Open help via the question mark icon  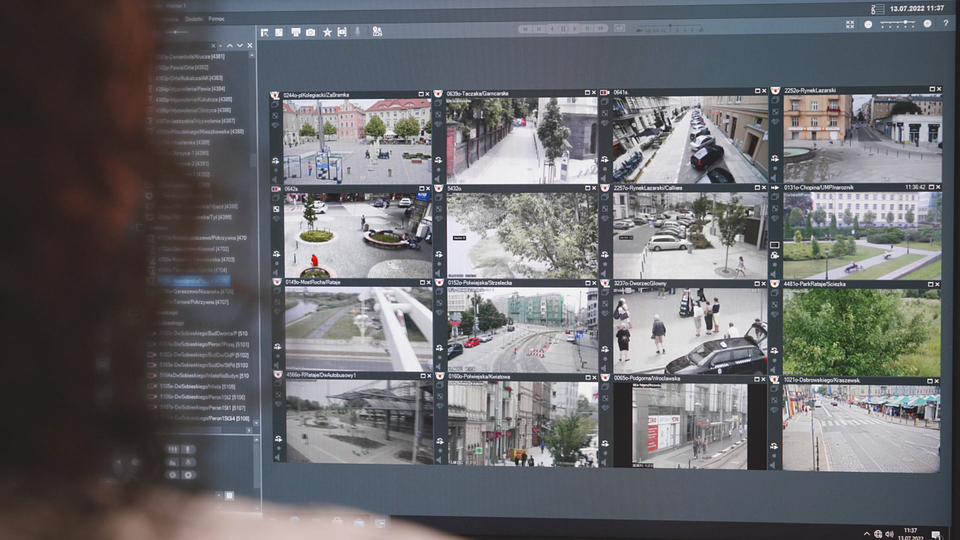pyautogui.click(x=946, y=23)
